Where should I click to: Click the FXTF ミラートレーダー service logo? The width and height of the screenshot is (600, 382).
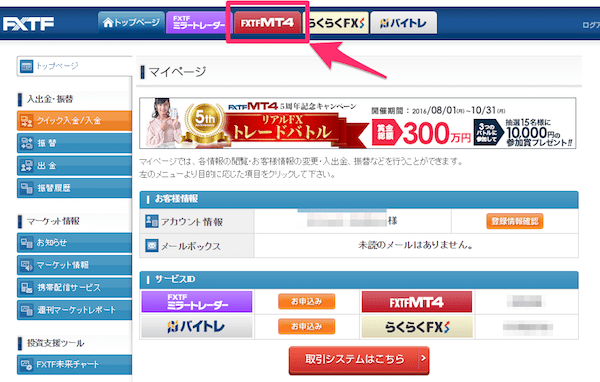tap(197, 302)
